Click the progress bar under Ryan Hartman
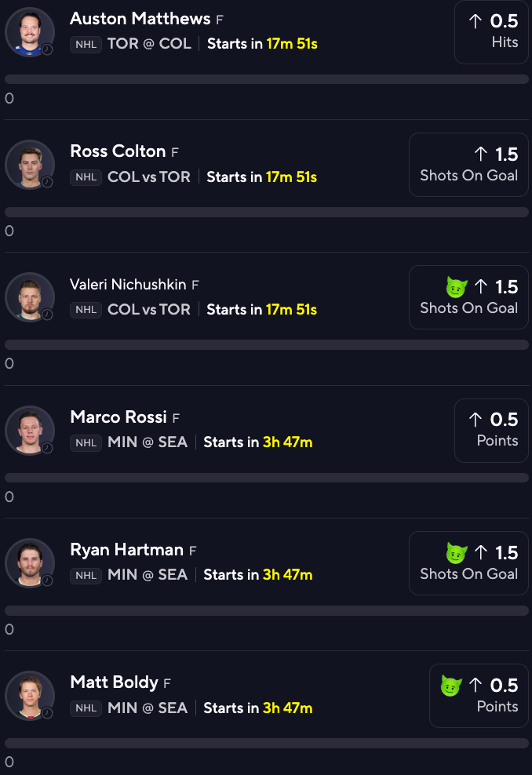The width and height of the screenshot is (532, 775). point(267,610)
